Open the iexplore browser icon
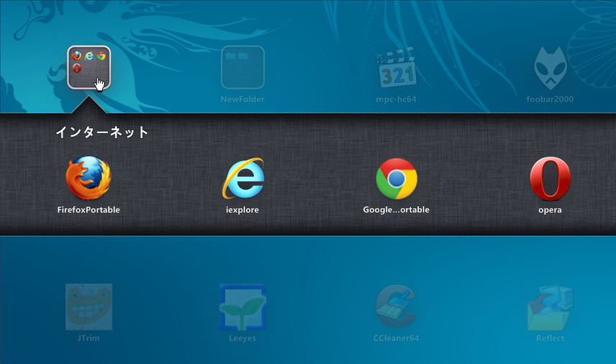The height and width of the screenshot is (364, 616). point(243,178)
